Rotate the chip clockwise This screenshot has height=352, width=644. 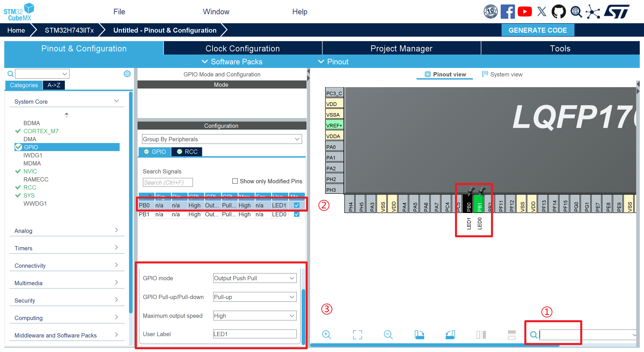[419, 335]
